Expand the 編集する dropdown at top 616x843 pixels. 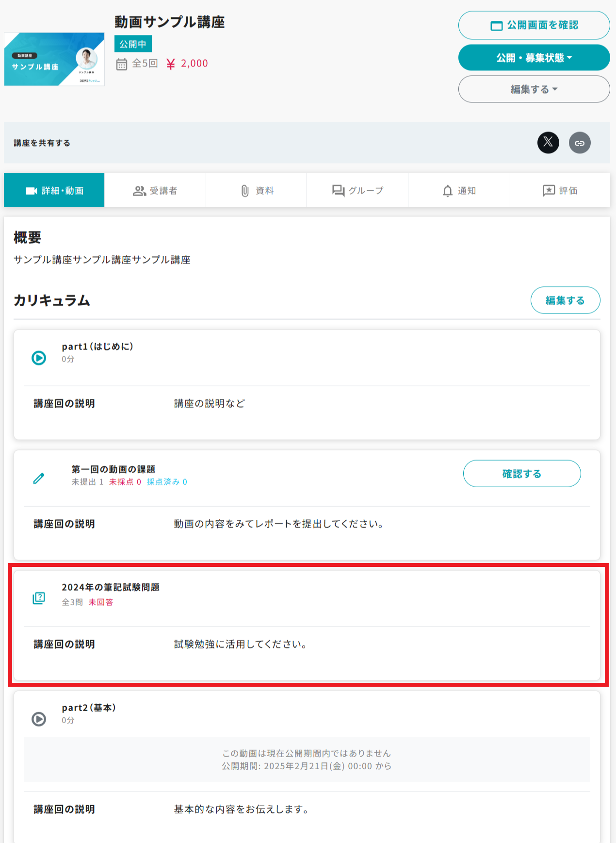(534, 89)
